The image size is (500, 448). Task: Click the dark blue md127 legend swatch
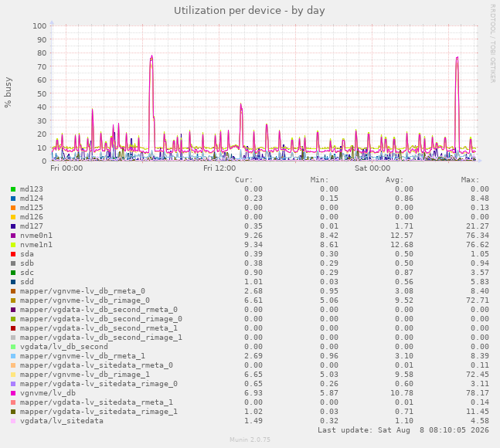(13, 226)
